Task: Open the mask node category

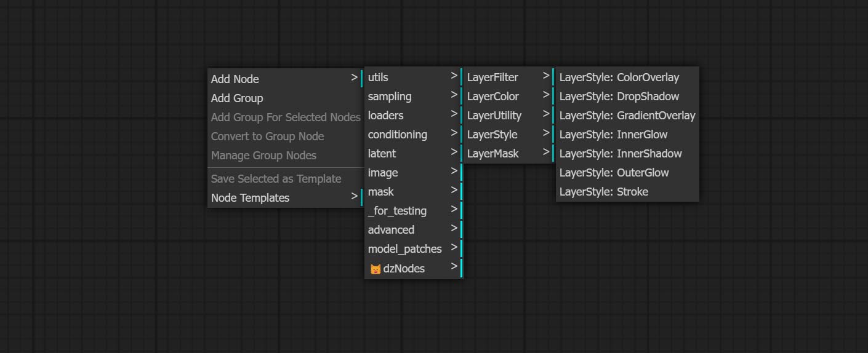Action: pos(380,192)
